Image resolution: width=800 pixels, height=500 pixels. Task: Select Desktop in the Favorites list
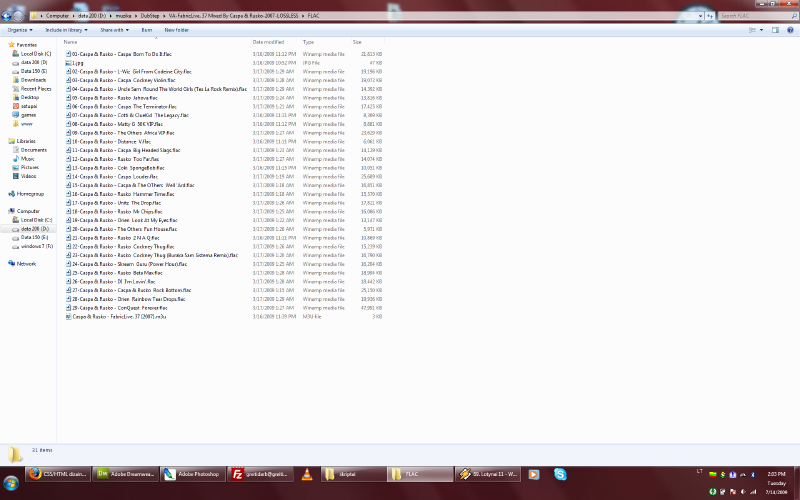(26, 97)
